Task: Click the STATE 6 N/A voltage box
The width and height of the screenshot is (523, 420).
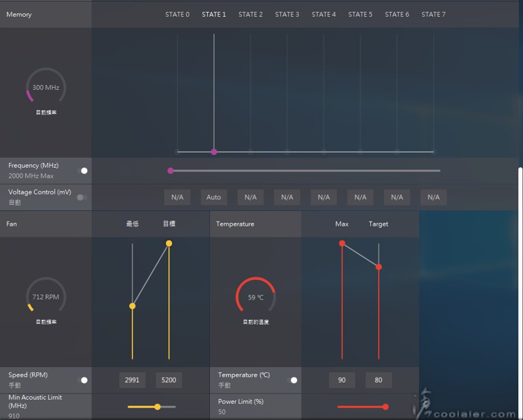Action: click(x=397, y=197)
